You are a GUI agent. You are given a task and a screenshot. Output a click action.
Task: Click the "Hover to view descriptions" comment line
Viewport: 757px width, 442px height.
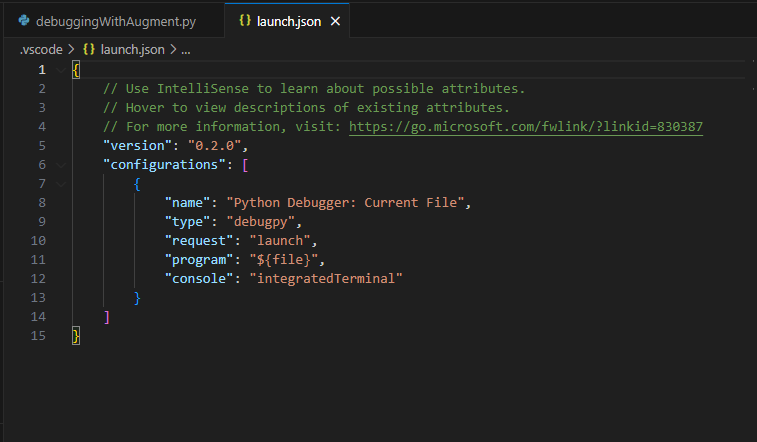point(306,107)
